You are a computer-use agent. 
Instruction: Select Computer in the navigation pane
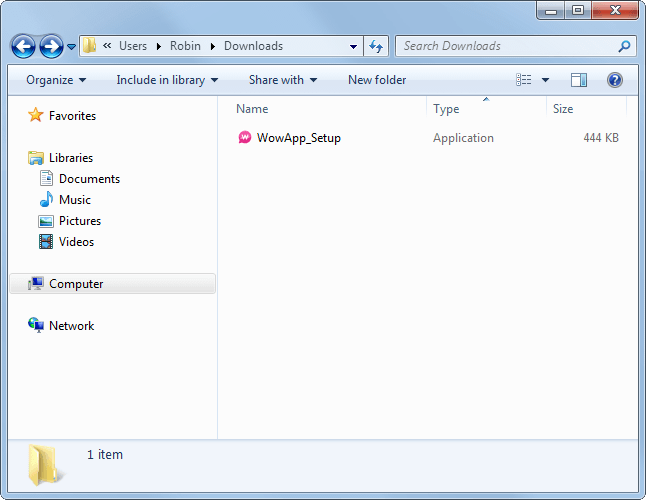[112, 284]
